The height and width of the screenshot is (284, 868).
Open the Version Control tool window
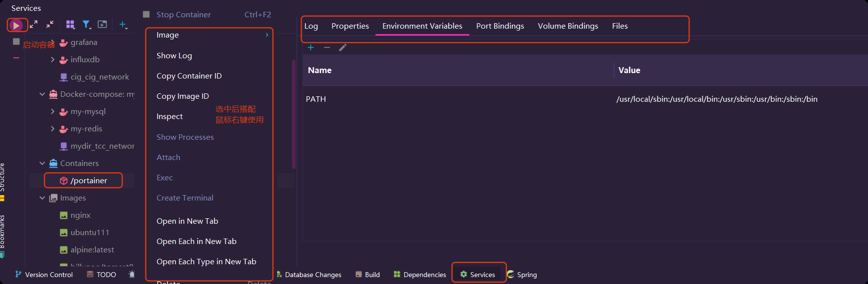(43, 275)
